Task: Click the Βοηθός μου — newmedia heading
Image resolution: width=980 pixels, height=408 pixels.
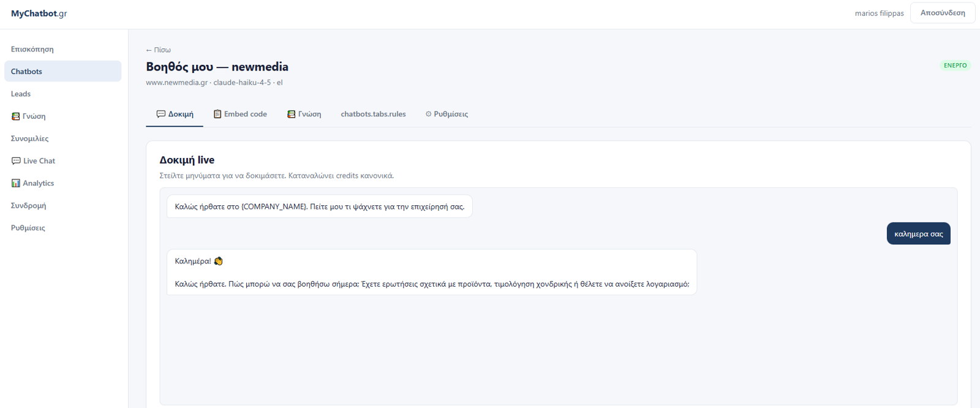Action: 217,67
